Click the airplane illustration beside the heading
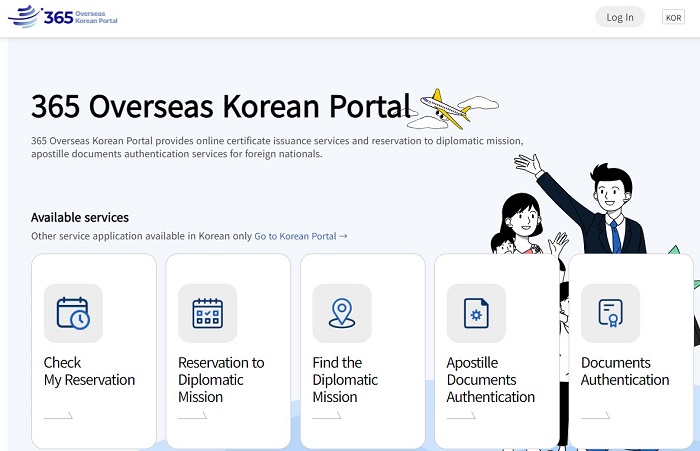Image resolution: width=700 pixels, height=451 pixels. [x=446, y=109]
